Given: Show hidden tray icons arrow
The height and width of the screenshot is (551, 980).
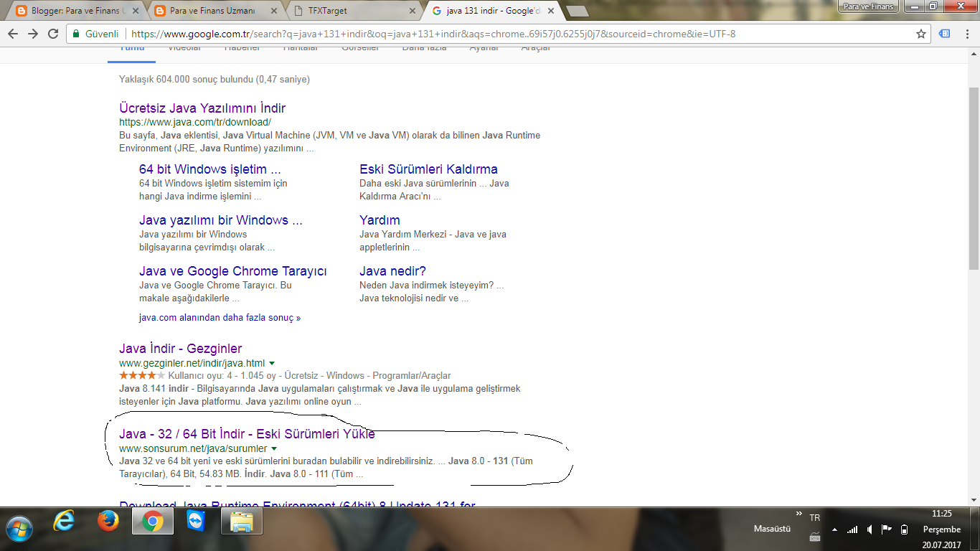Looking at the screenshot, I should (x=834, y=530).
